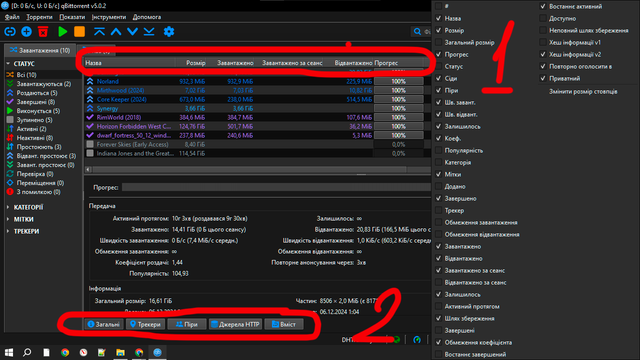640x360 pixels.
Task: Open Інструменти menu
Action: click(109, 17)
